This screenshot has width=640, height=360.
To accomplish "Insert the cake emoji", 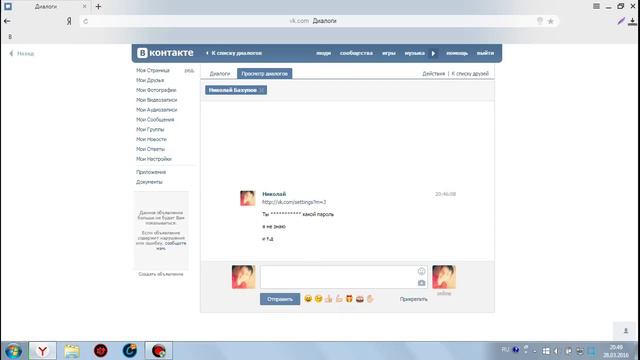I will coord(360,299).
